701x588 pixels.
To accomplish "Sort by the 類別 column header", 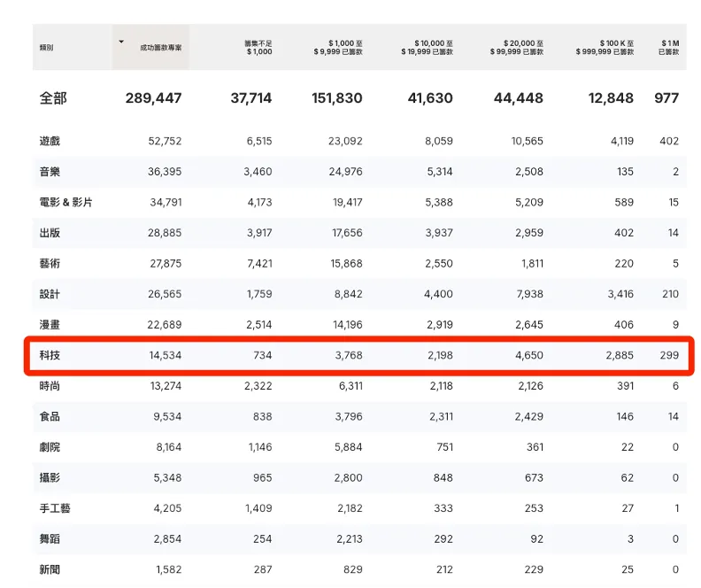I will (x=46, y=48).
